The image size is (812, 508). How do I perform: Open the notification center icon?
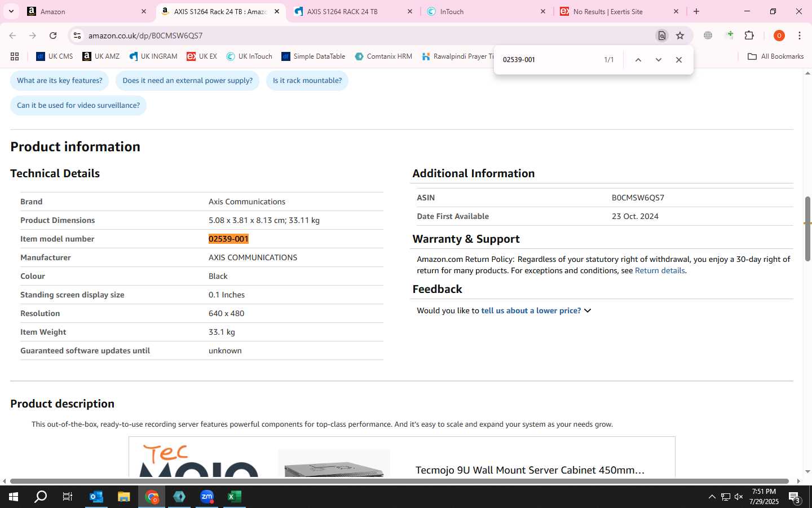pos(795,497)
